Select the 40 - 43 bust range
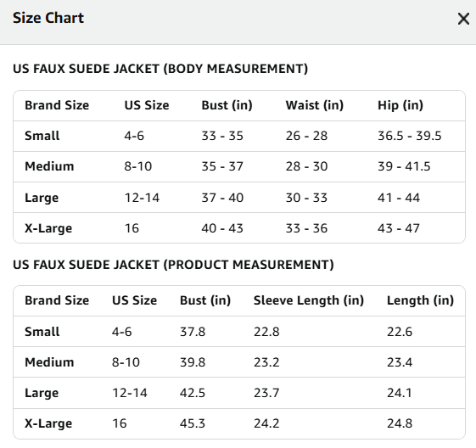This screenshot has height=448, width=476. [222, 228]
